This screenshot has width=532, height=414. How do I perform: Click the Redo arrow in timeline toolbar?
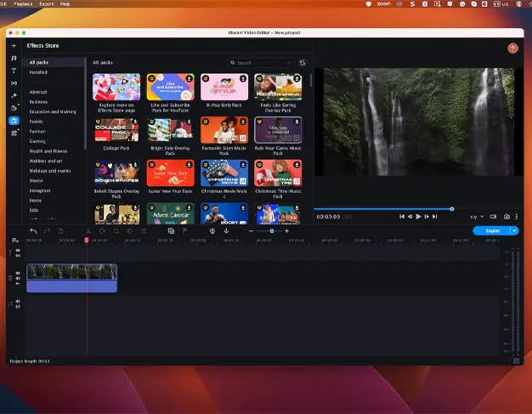pos(47,231)
